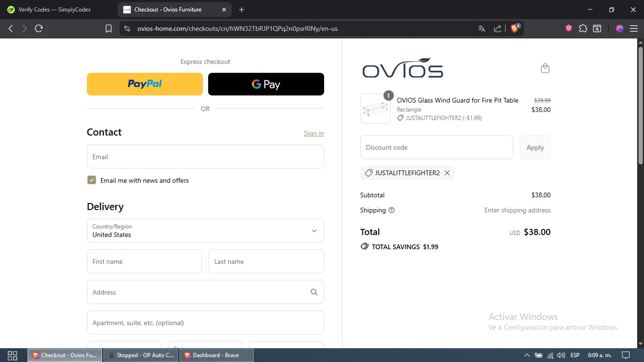The image size is (644, 362).
Task: Click the page vertical scrollbar thumb
Action: pos(640,105)
